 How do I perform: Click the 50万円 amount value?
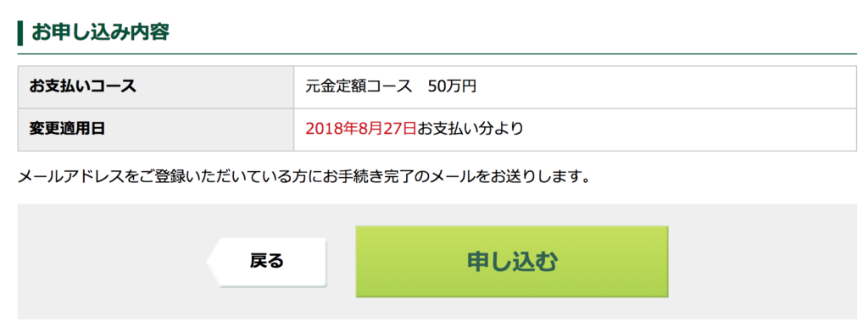452,87
